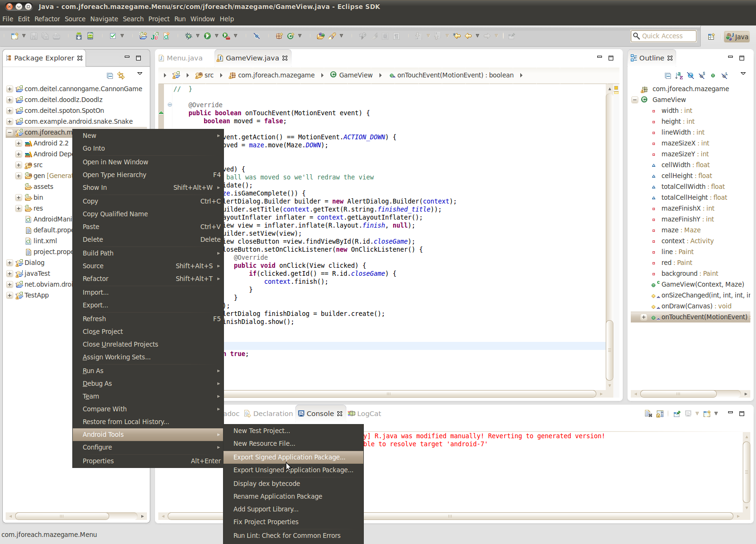The image size is (756, 544).
Task: Expand the com.deitel.cannongame.CannonGame project
Action: point(9,89)
